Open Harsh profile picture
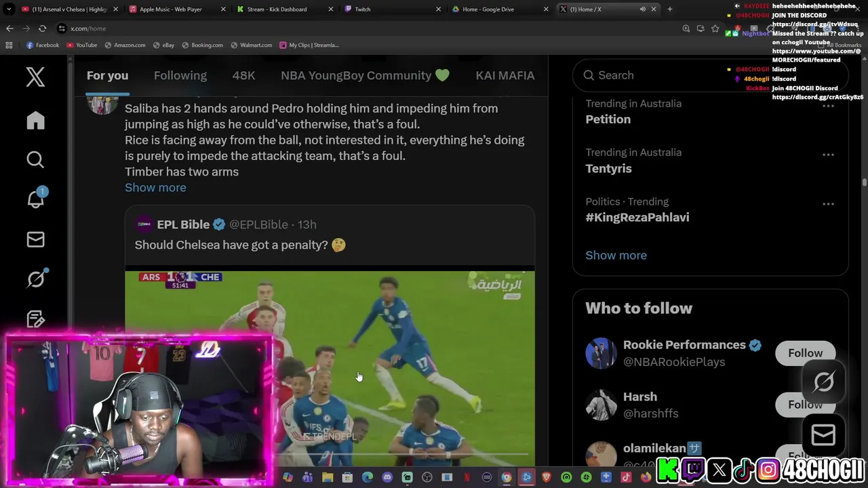868x488 pixels. click(x=601, y=405)
